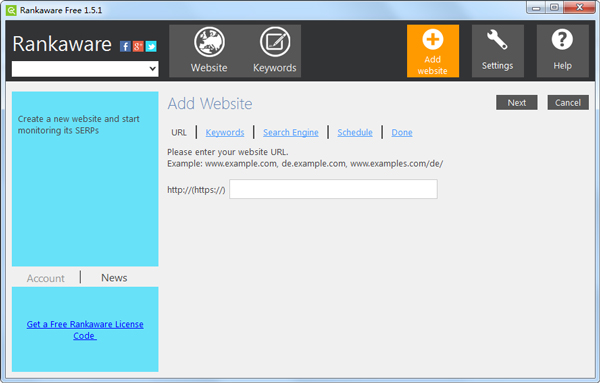The image size is (600, 383).
Task: Click the 'Add Website' heading text
Action: 210,104
